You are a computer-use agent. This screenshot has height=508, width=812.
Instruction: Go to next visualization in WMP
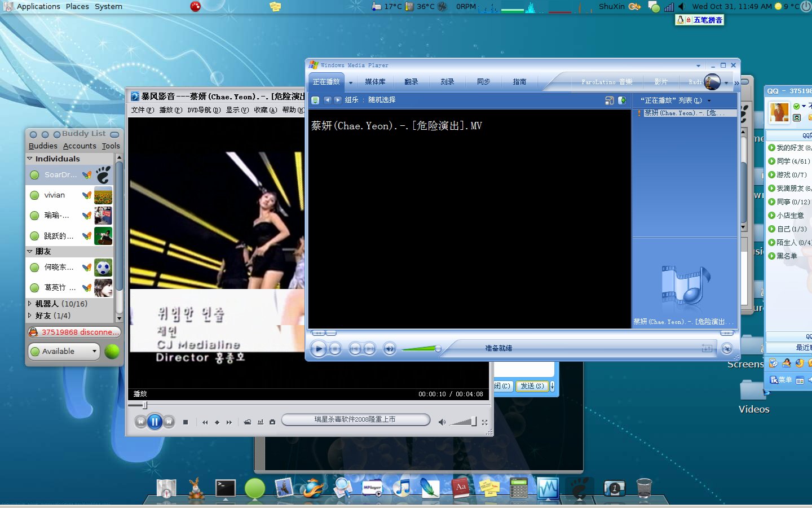tap(337, 100)
